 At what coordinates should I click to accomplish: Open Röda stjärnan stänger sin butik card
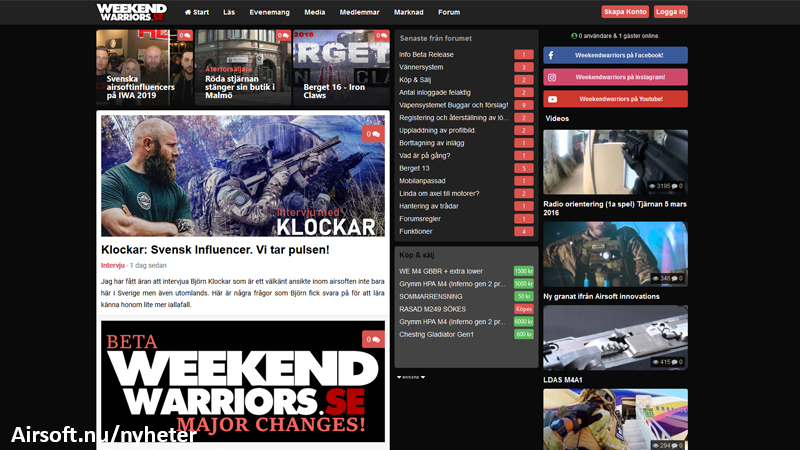(243, 67)
